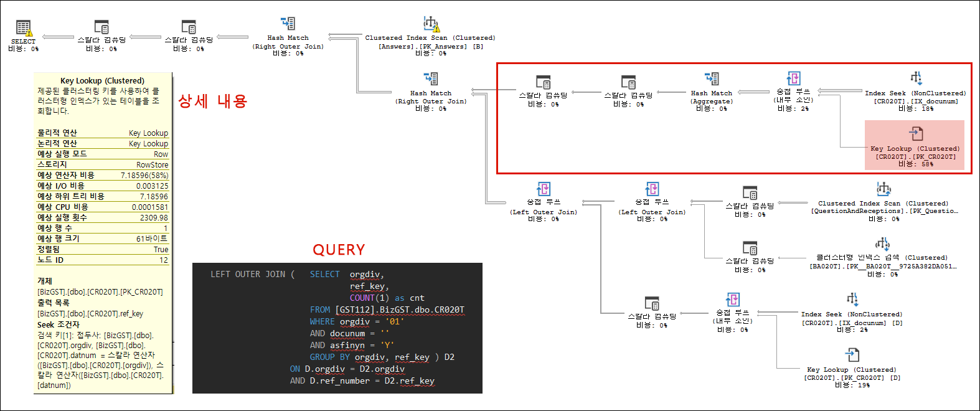Click the SELECT operator icon
The height and width of the screenshot is (411, 980).
(24, 28)
